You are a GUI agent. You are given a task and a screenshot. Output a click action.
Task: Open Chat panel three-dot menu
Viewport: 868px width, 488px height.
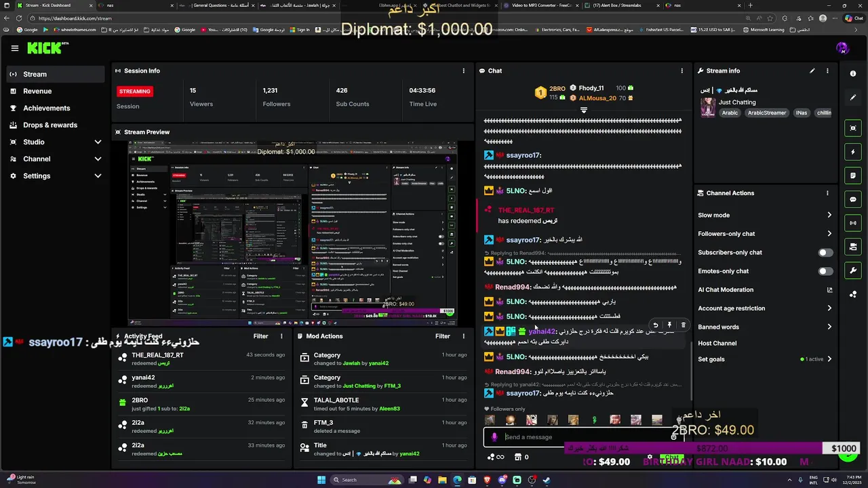[682, 70]
